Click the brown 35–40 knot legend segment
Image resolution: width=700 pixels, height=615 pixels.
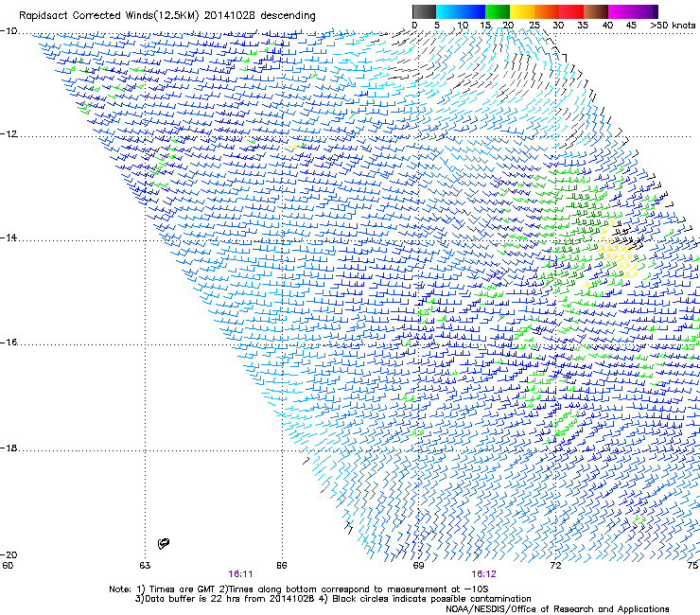pyautogui.click(x=596, y=11)
